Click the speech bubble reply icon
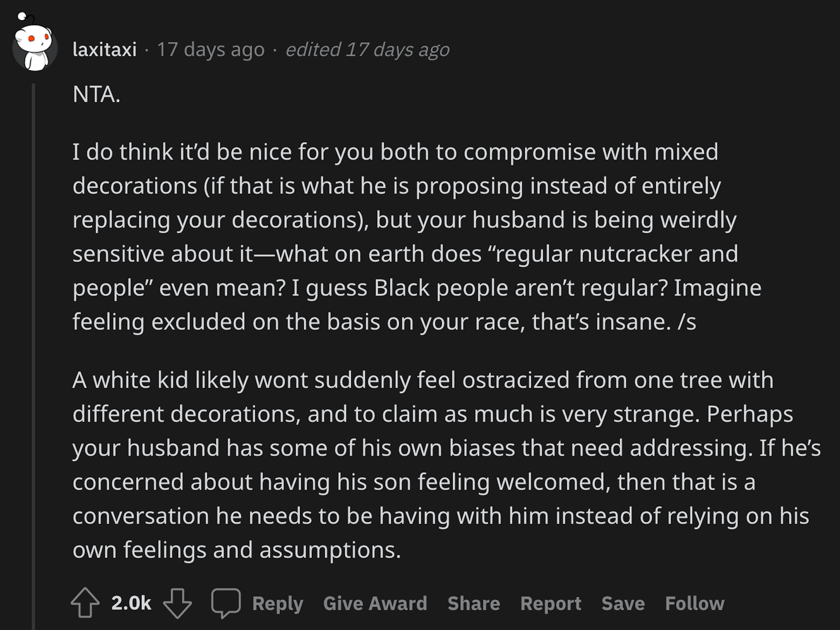This screenshot has width=840, height=630. click(x=226, y=603)
